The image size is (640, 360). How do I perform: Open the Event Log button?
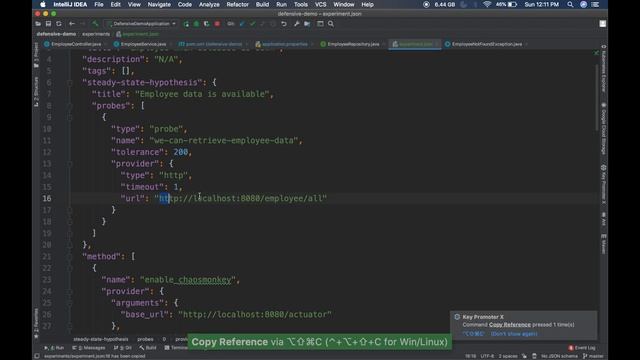pyautogui.click(x=582, y=348)
